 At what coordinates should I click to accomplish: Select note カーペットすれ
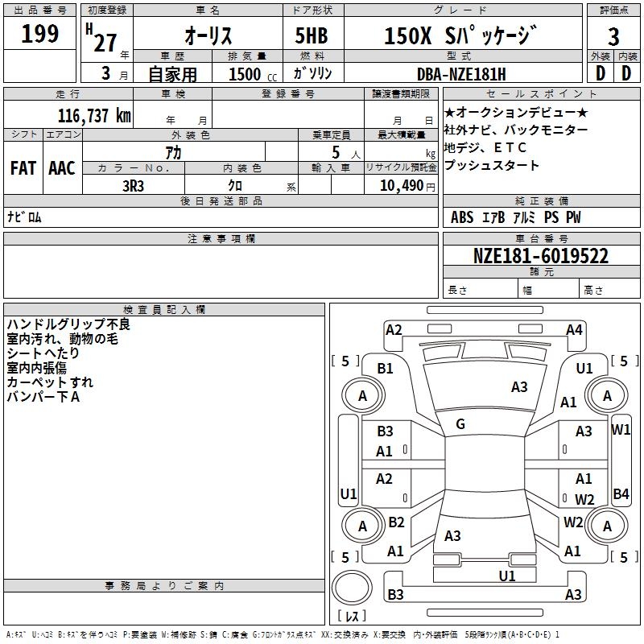pyautogui.click(x=50, y=382)
